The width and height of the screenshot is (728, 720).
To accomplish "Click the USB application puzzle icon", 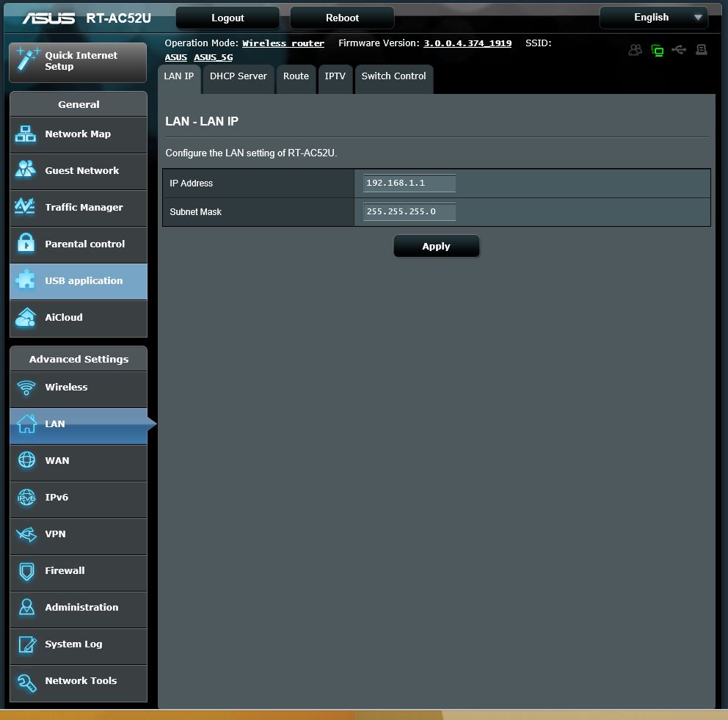I will [x=26, y=280].
